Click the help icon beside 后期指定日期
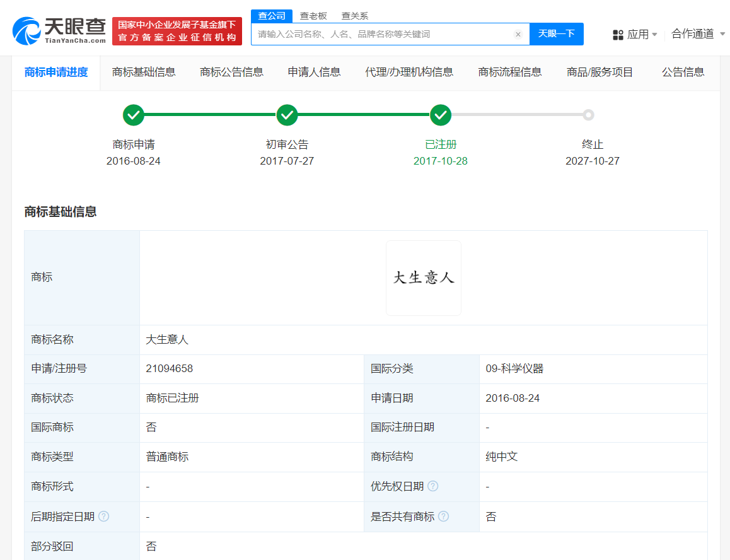This screenshot has height=560, width=730. (104, 516)
